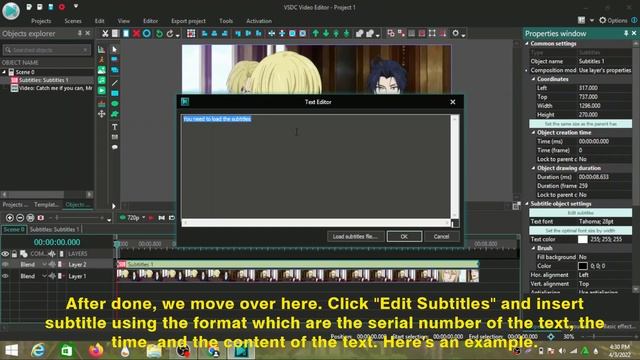Open Layer 2 Blend mode dropdown
The width and height of the screenshot is (640, 360).
44,264
